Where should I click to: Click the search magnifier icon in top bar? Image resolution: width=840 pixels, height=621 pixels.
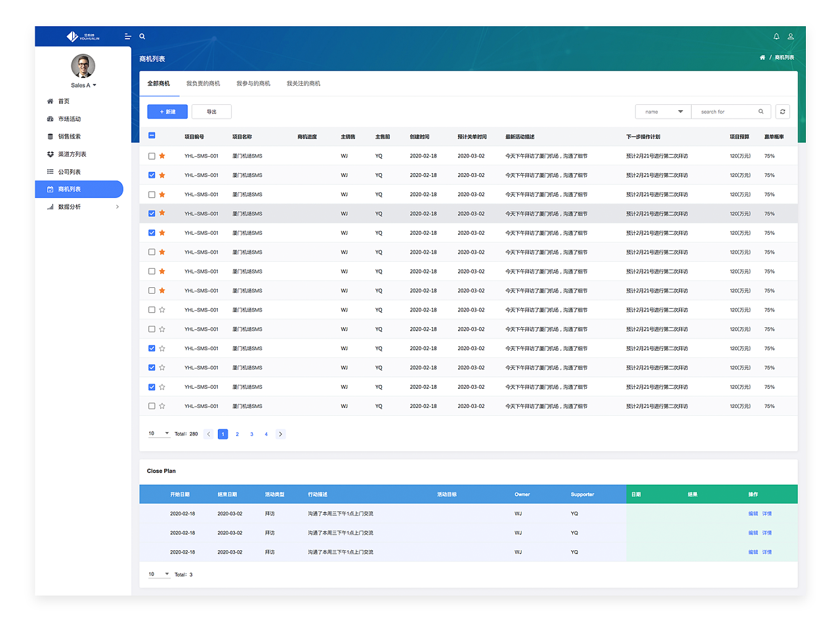(142, 37)
